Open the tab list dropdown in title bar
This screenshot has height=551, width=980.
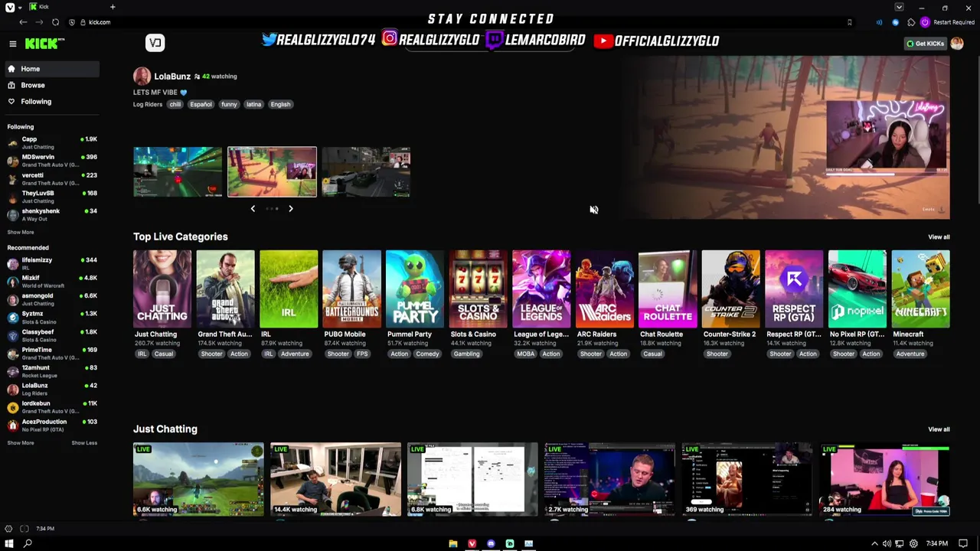(x=899, y=7)
